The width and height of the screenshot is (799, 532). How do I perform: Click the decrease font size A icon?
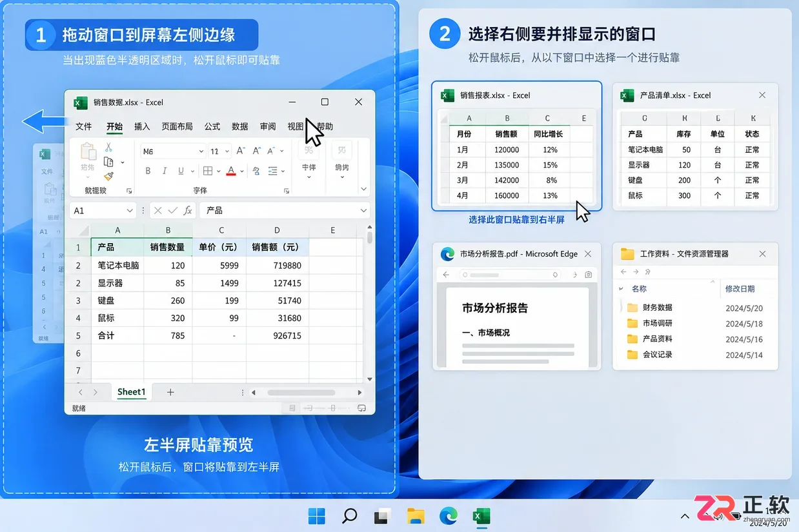click(256, 151)
